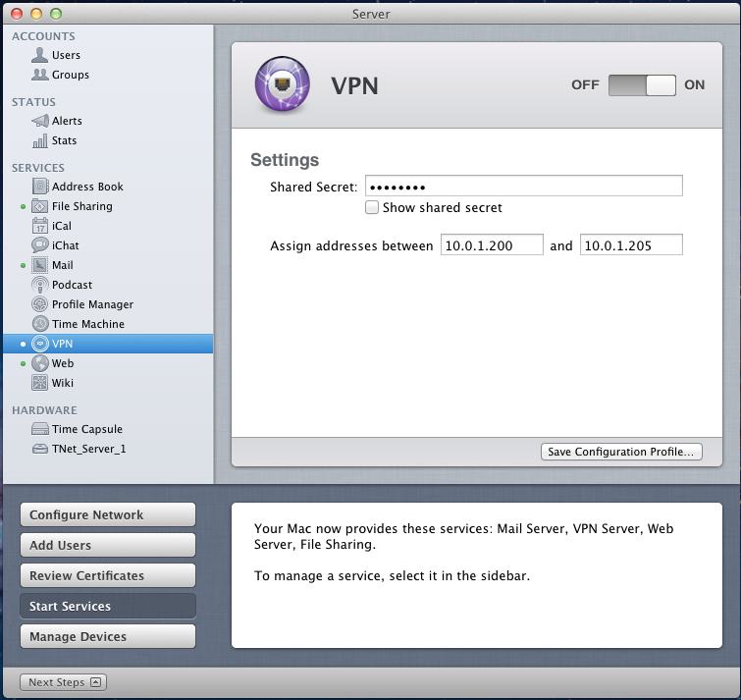Open the Configure Network step
Image resolution: width=741 pixels, height=700 pixels.
(x=108, y=514)
